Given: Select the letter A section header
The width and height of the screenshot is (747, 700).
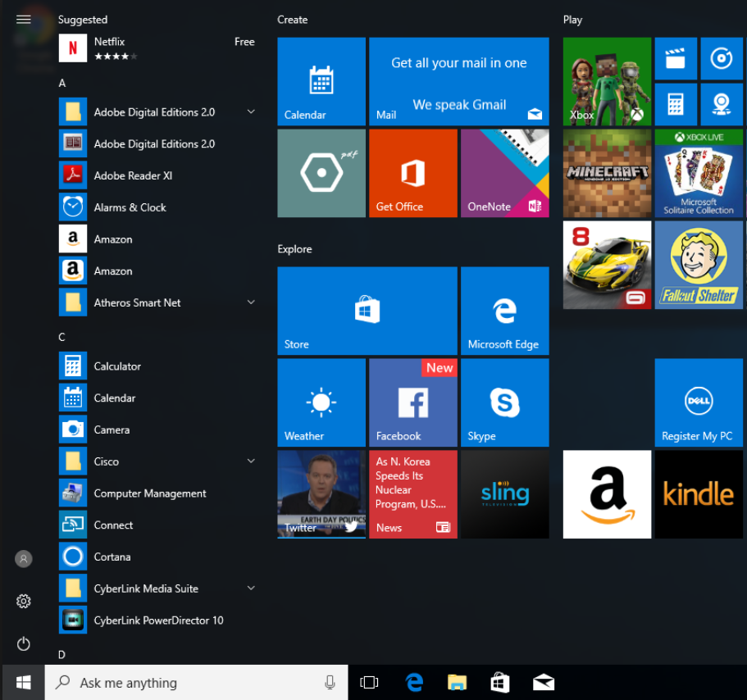Looking at the screenshot, I should [61, 83].
